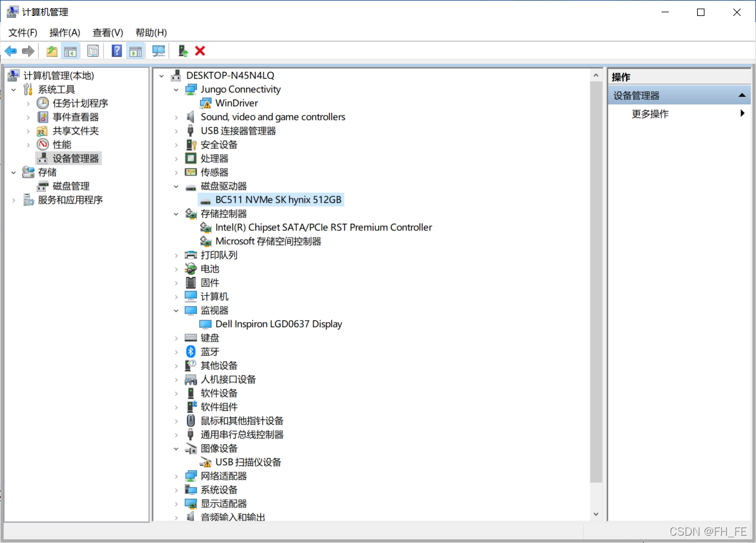756x543 pixels.
Task: Select the 鼠标和其他指针设备 category
Action: [x=242, y=421]
